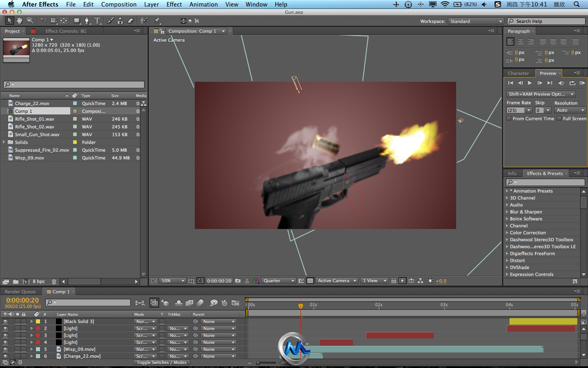This screenshot has width=588, height=368.
Task: Select the Eraser tool
Action: coord(131,20)
